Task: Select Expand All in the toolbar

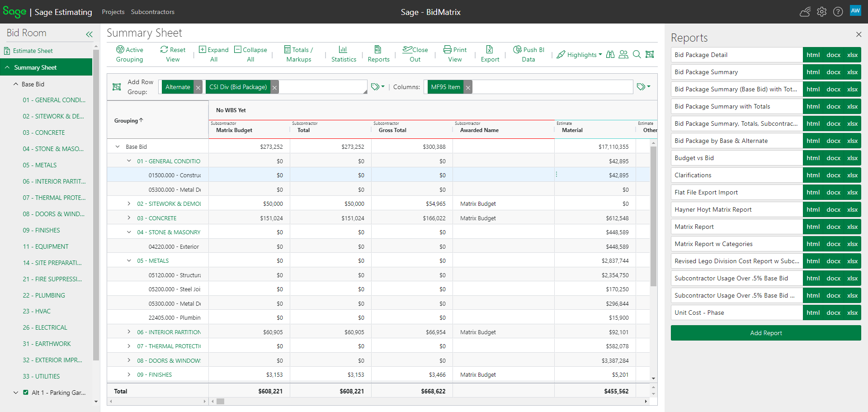Action: [x=213, y=54]
